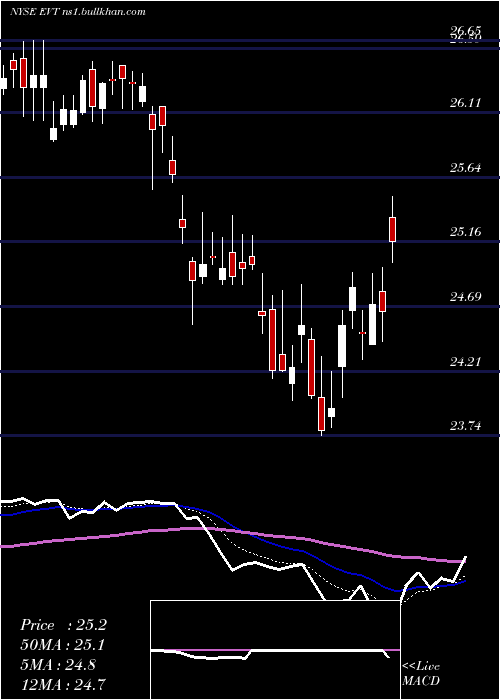Click the NYSE EVT ns1.bullkhan.com title text
This screenshot has width=500, height=700.
click(78, 11)
